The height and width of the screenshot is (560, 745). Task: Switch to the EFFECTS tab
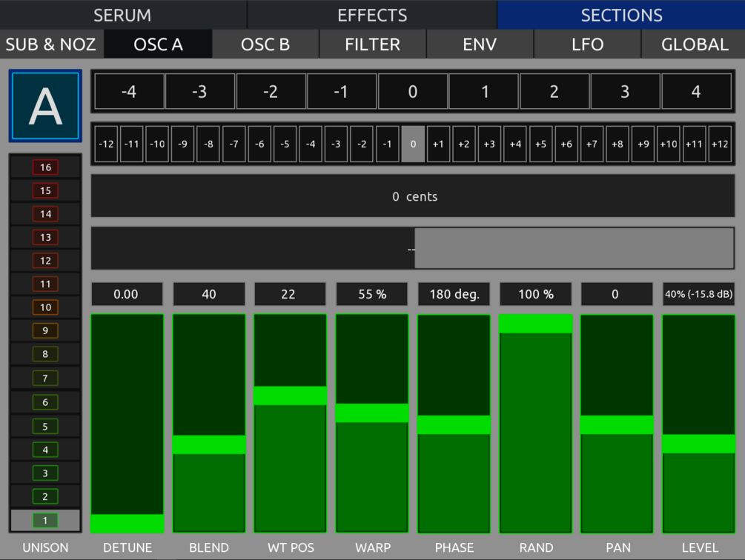pyautogui.click(x=372, y=15)
